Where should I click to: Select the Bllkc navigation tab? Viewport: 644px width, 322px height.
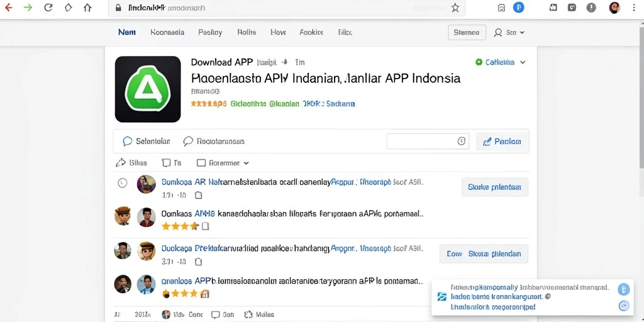[x=345, y=32]
